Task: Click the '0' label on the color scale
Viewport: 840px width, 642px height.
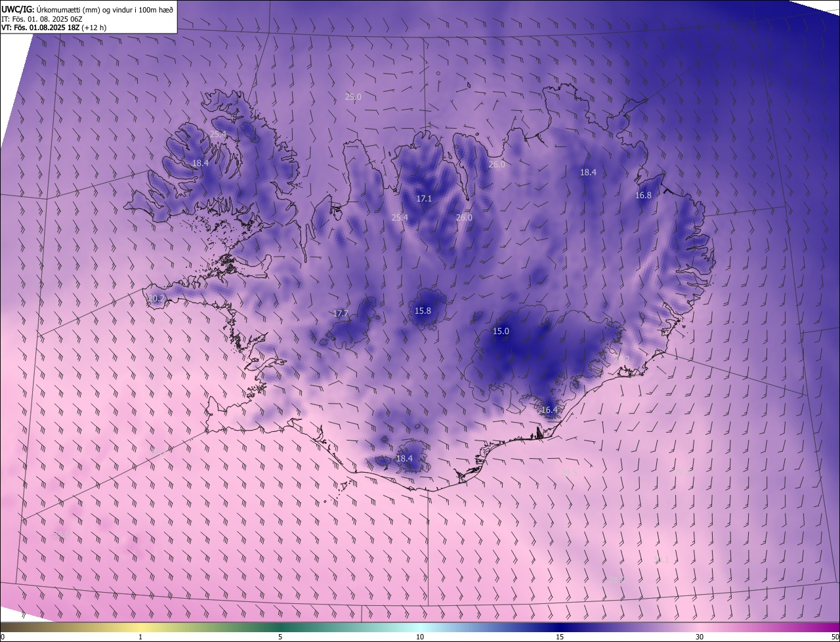Action: [3, 637]
